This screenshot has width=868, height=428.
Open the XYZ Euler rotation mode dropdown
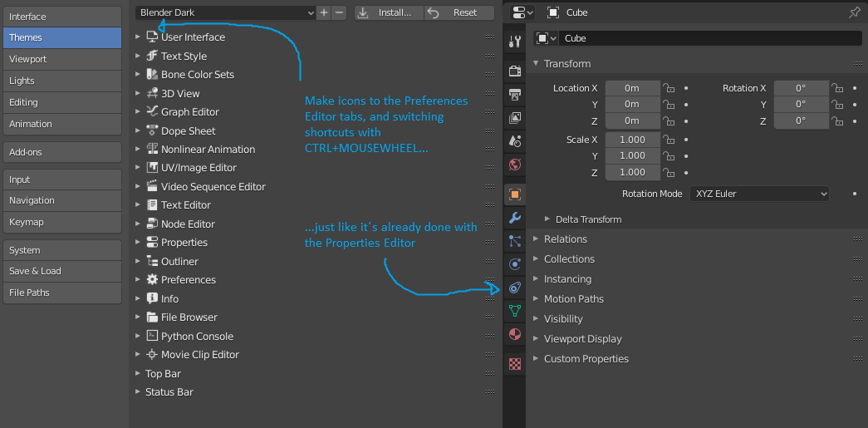pyautogui.click(x=759, y=194)
